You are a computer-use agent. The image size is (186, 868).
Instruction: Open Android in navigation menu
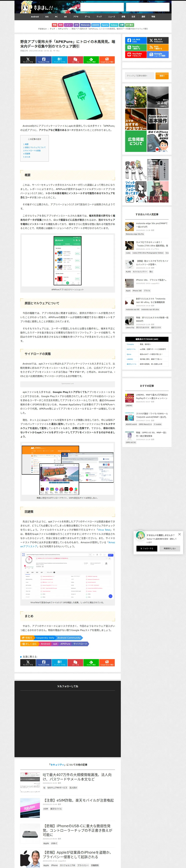point(35,16)
